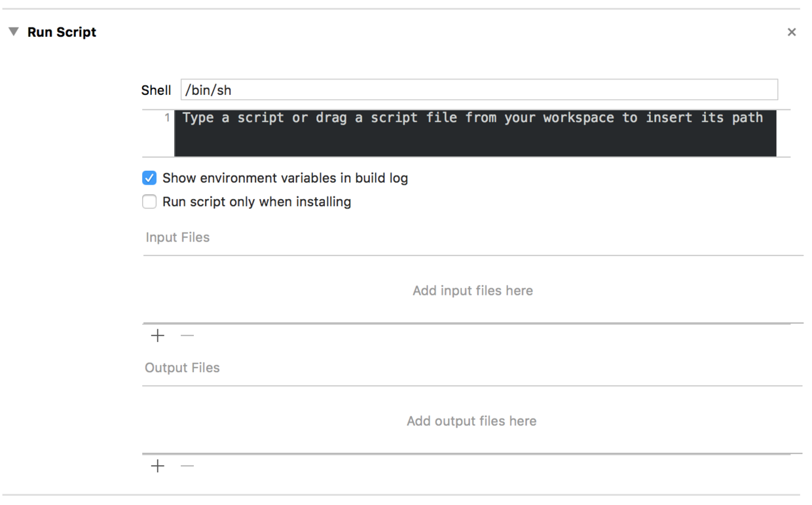This screenshot has height=505, width=812.
Task: Click the Output Files section header
Action: [x=182, y=367]
